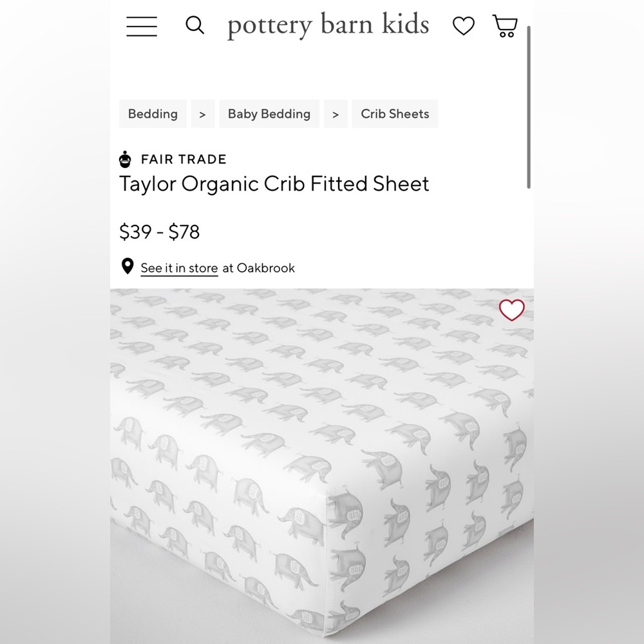Click the chevron between Bedding and Baby Bedding

[x=202, y=113]
